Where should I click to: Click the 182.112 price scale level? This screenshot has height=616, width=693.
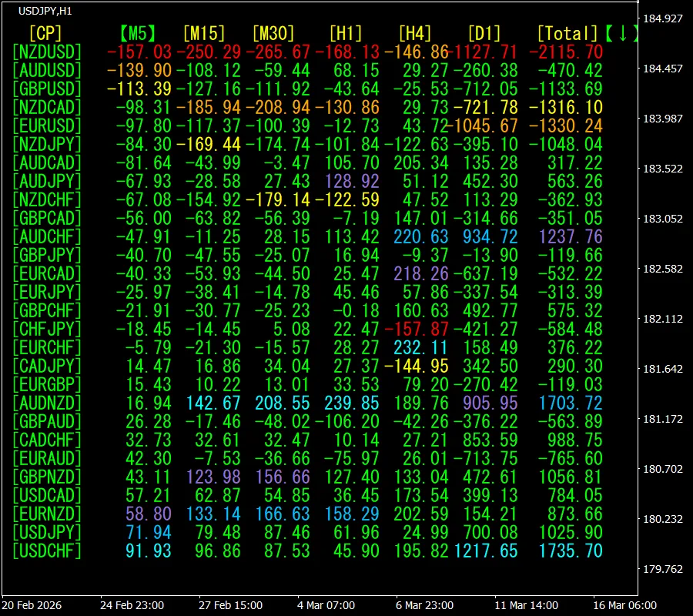click(661, 319)
